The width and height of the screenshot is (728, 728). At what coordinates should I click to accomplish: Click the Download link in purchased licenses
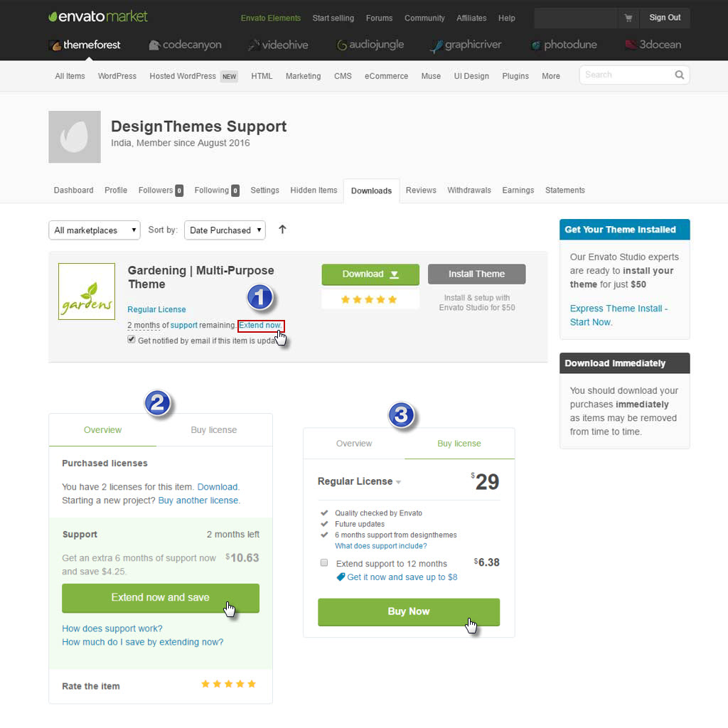coord(218,487)
